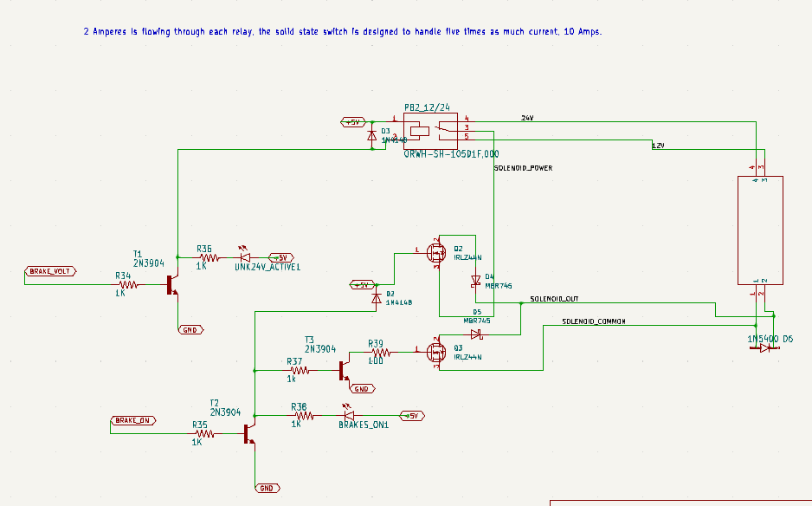Click the Q2 IRLZ44N value text
The image size is (812, 506).
click(468, 257)
